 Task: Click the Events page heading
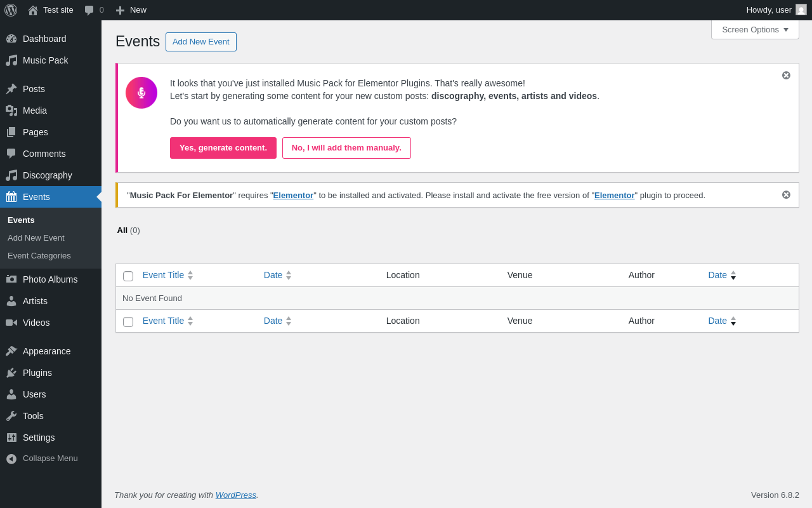(138, 41)
